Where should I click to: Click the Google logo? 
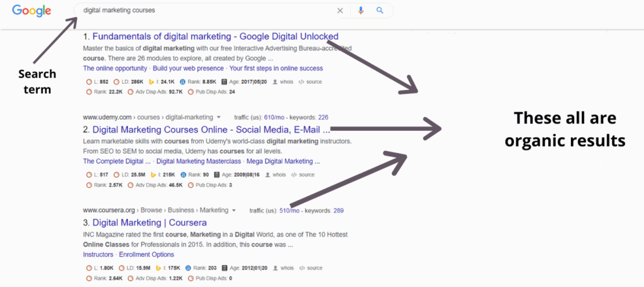point(31,10)
